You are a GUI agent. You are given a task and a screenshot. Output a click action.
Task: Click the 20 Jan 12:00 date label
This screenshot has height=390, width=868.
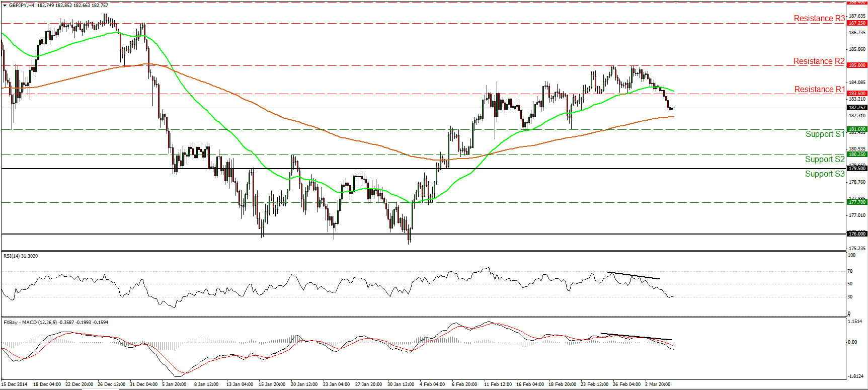[x=304, y=384]
